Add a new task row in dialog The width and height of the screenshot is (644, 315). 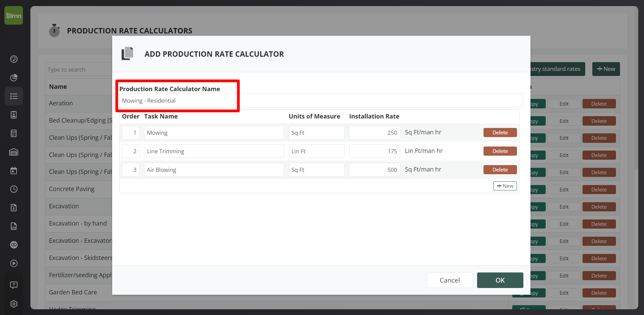pyautogui.click(x=505, y=186)
